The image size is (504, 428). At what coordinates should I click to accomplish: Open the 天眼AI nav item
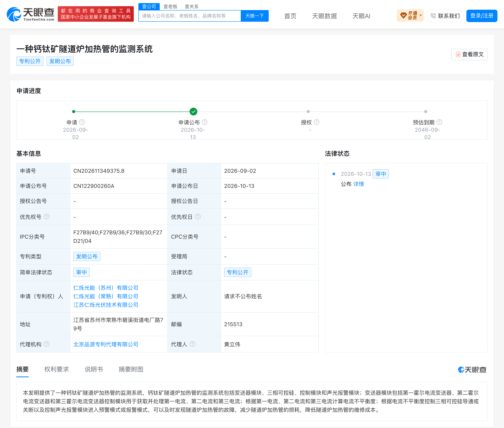coord(361,16)
